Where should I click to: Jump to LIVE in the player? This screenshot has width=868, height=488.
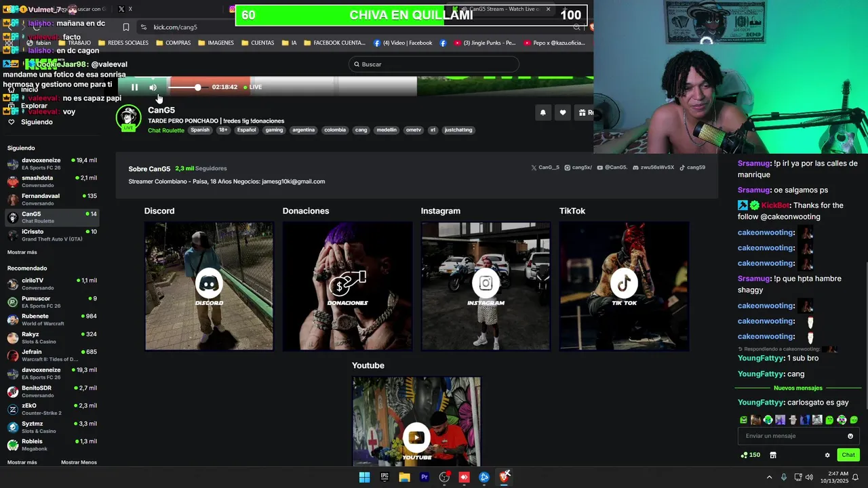click(253, 87)
